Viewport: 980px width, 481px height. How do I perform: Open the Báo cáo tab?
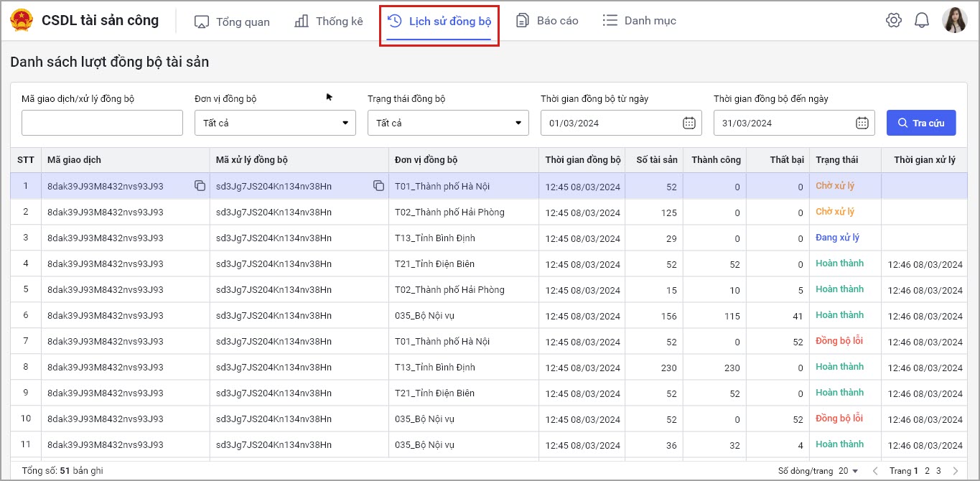[x=547, y=21]
